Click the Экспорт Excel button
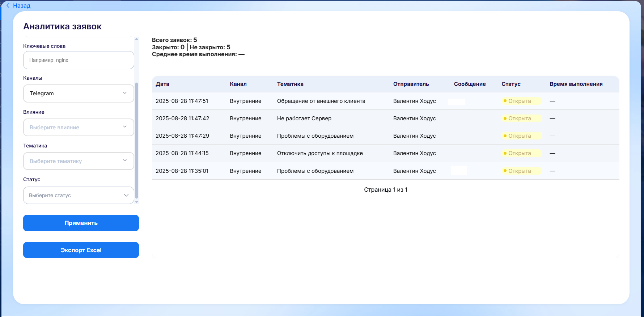The image size is (644, 317). [81, 250]
